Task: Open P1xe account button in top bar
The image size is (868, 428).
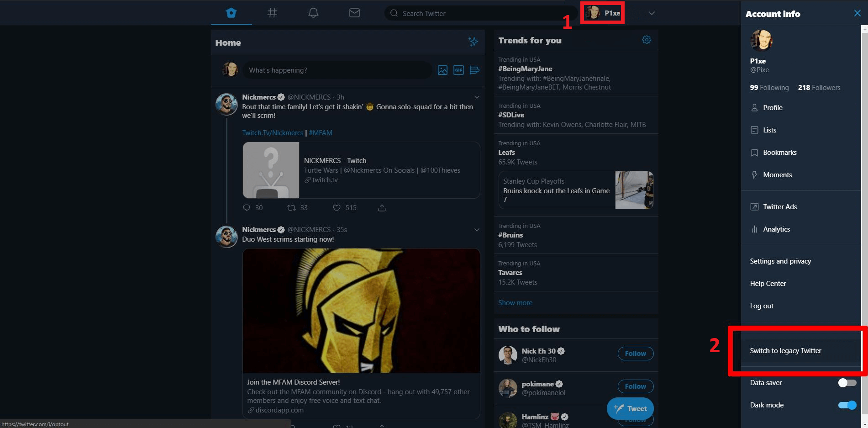Action: tap(603, 13)
